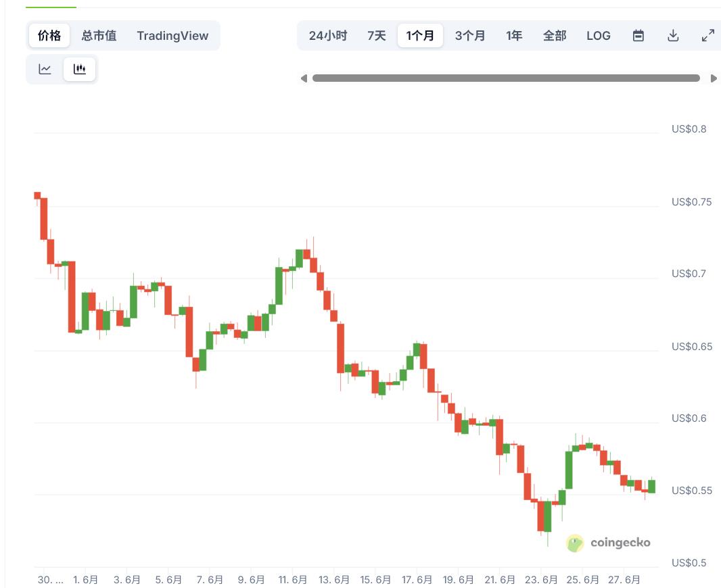Show 全部 all-time price history
721x588 pixels.
pos(555,36)
